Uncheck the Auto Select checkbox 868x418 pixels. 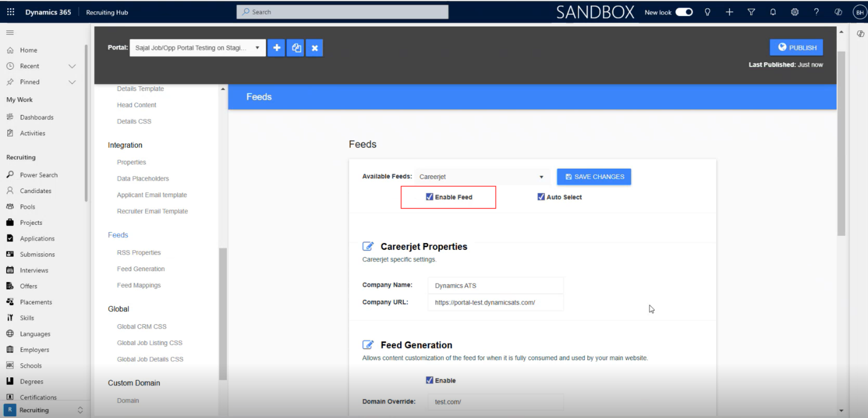click(x=541, y=197)
